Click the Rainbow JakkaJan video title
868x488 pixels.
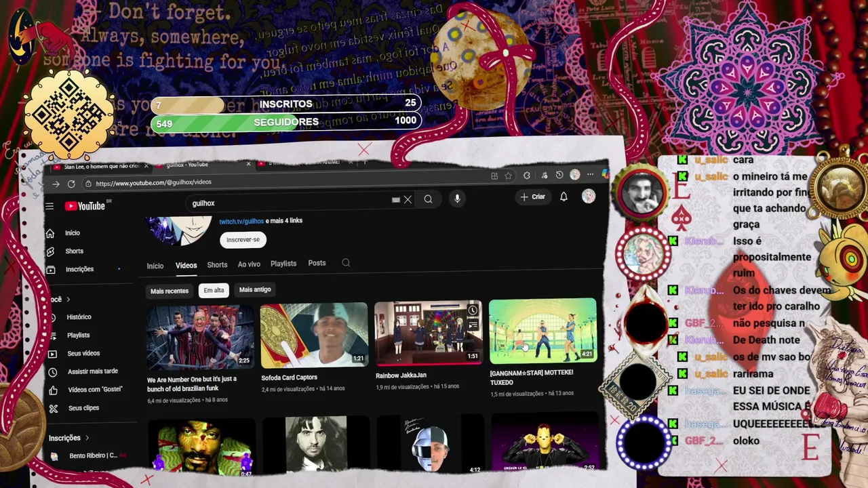[401, 375]
